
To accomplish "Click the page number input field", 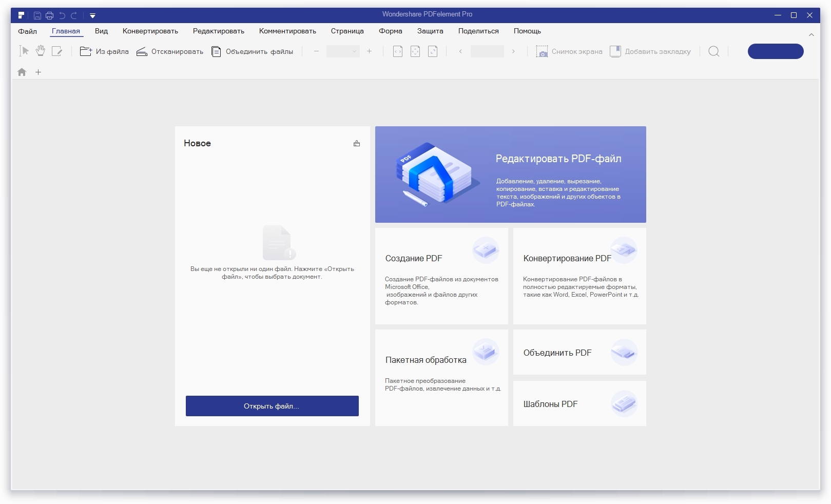I will click(x=487, y=51).
